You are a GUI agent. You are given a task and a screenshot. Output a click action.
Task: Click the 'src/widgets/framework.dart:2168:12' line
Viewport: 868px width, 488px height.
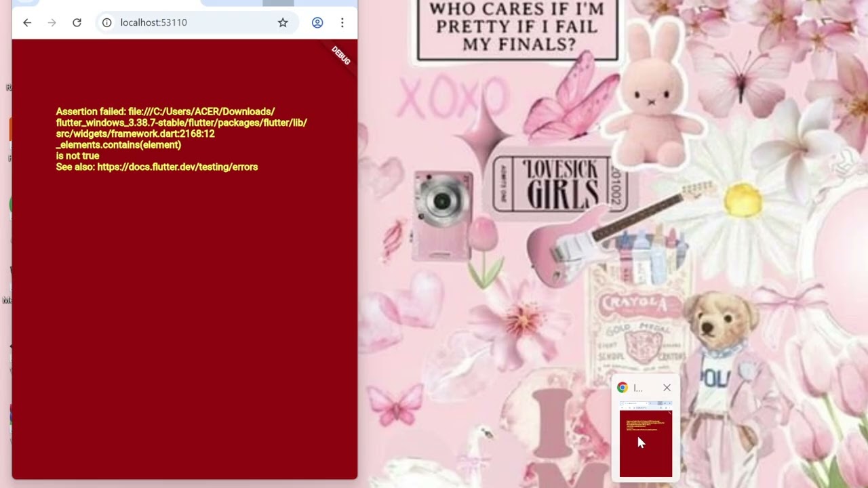point(136,134)
